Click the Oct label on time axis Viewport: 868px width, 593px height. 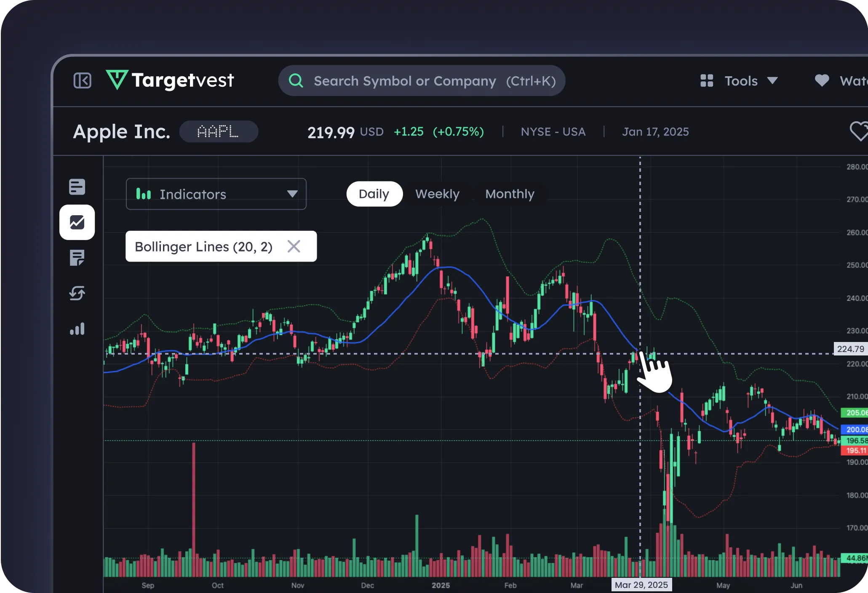pyautogui.click(x=218, y=585)
